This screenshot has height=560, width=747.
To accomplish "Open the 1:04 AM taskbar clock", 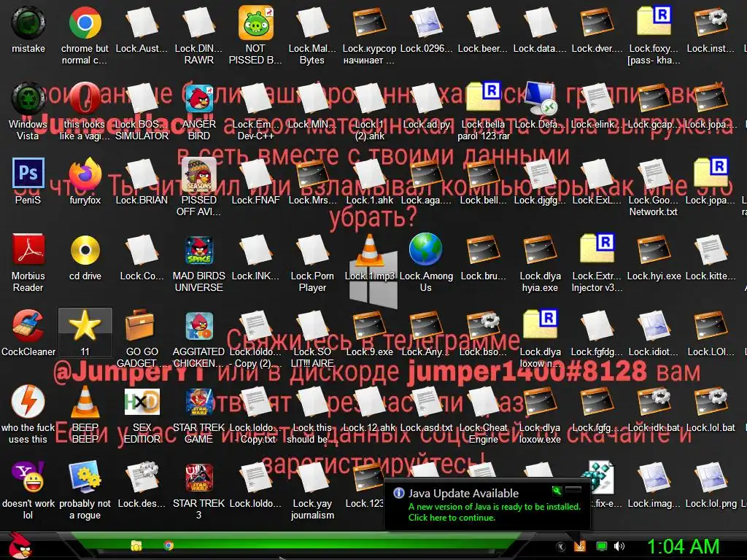I will pos(683,546).
